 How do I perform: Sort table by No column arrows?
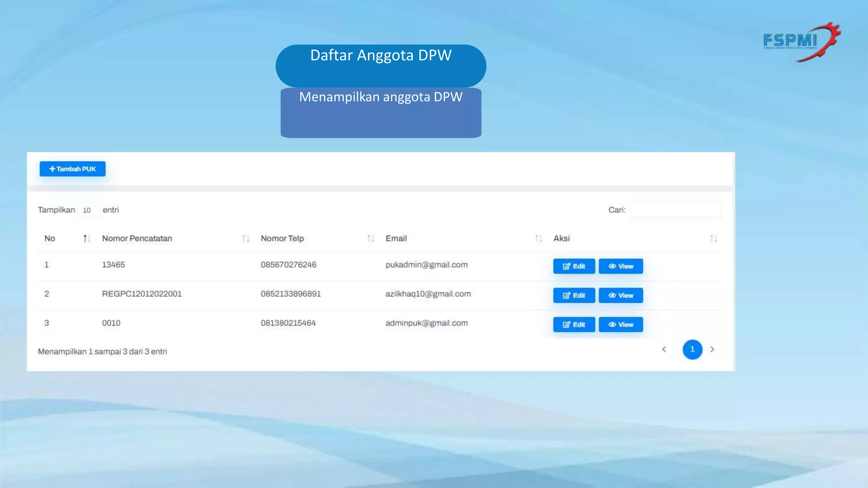[86, 238]
